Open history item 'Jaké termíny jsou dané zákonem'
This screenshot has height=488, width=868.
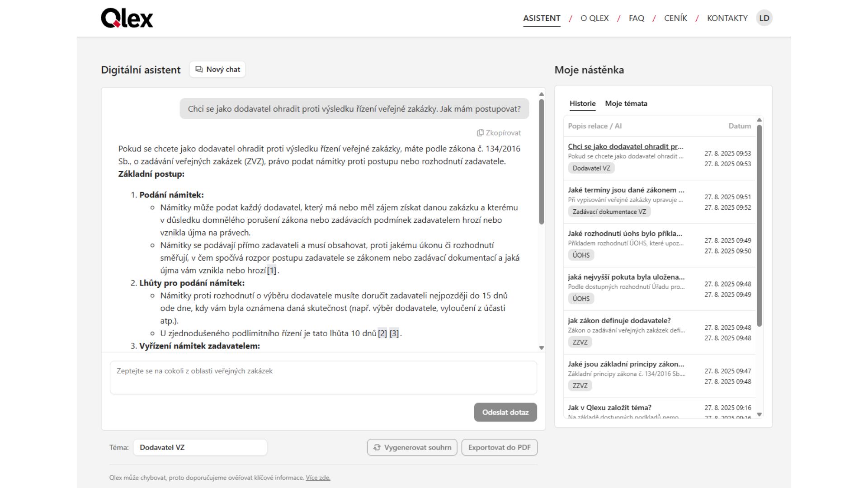626,190
